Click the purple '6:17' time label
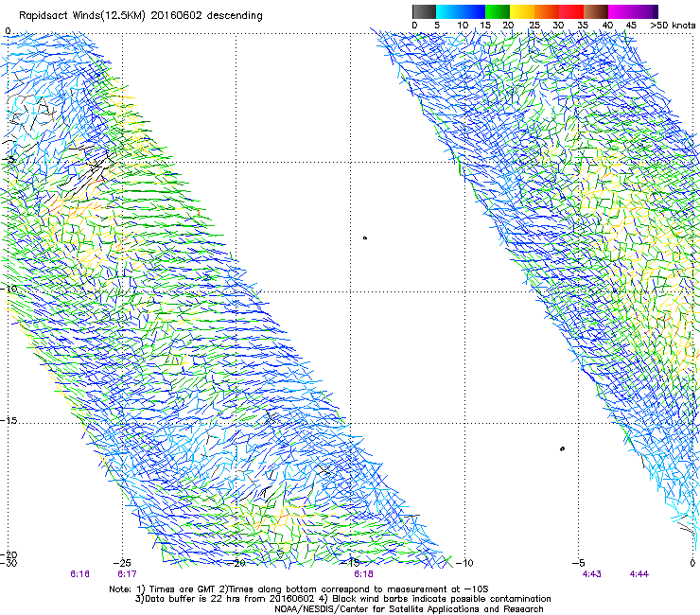Viewport: 700px width, 615px height. point(128,574)
